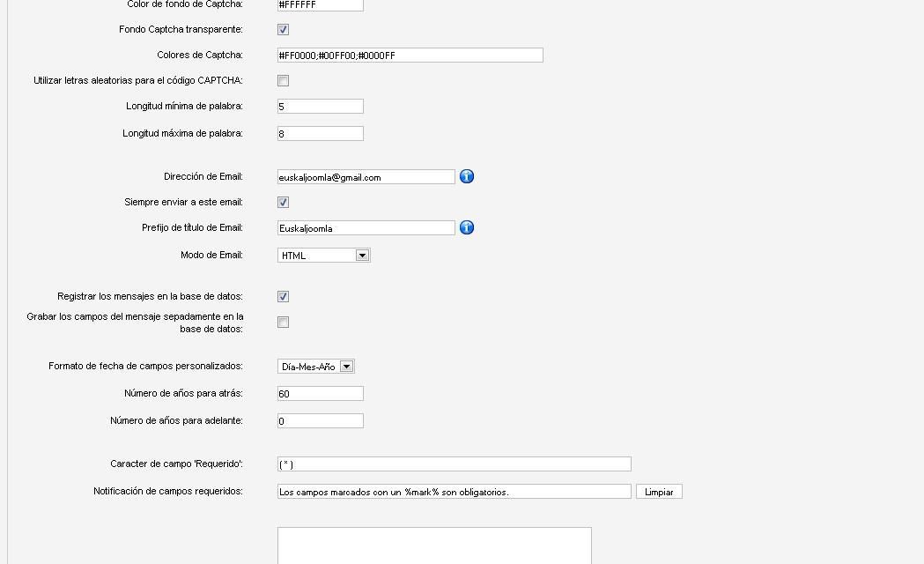Toggle Siempre enviar a este email checkbox
Image resolution: width=924 pixels, height=564 pixels.
click(x=283, y=202)
